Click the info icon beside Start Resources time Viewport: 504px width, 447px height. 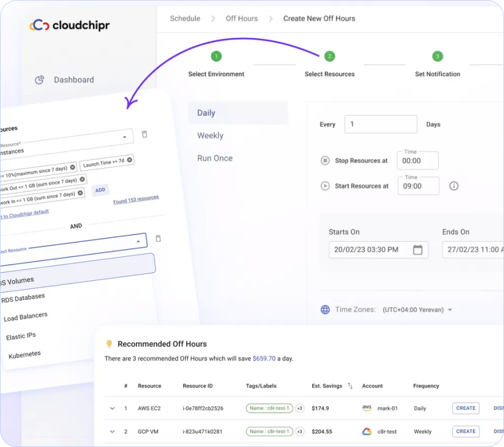click(x=454, y=186)
